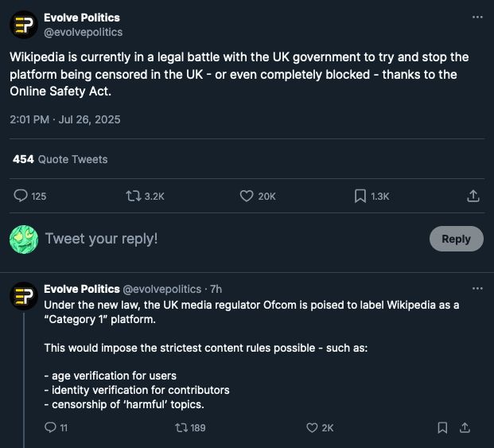This screenshot has width=494, height=448.
Task: Share the main tweet
Action: point(473,196)
